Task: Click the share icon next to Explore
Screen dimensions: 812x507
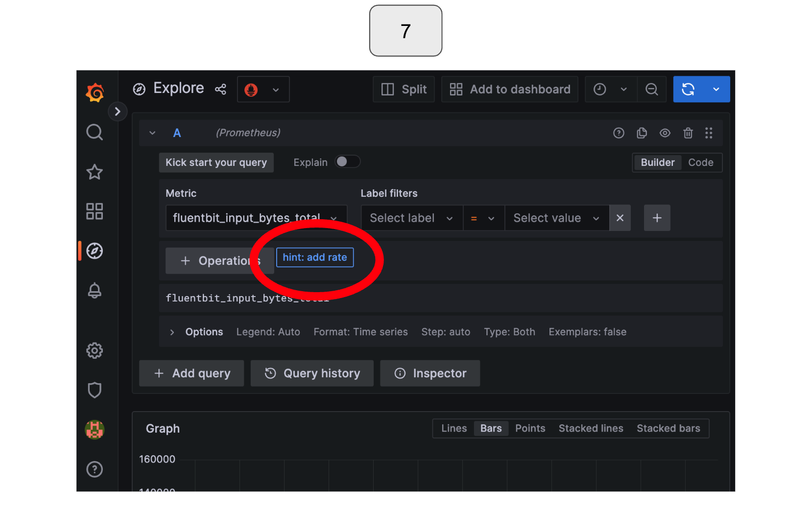Action: 220,89
